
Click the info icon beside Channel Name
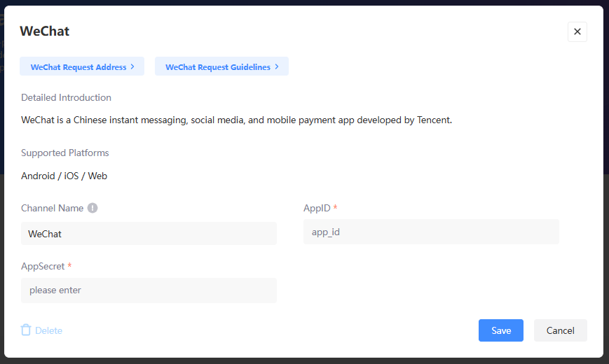93,208
